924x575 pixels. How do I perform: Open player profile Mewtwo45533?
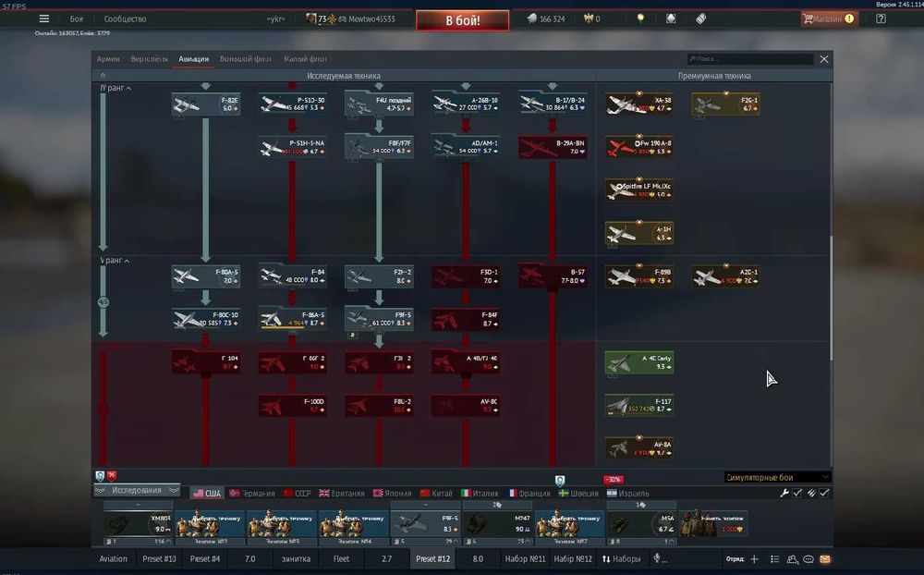pyautogui.click(x=371, y=18)
